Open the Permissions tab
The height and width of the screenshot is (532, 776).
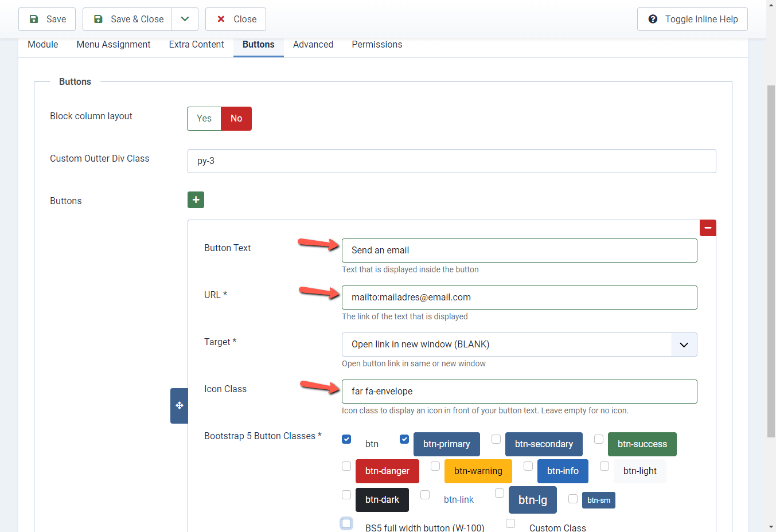(x=377, y=44)
